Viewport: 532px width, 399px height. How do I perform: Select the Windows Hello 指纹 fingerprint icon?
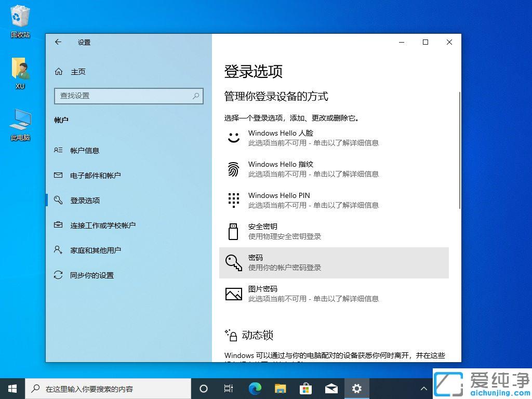click(x=233, y=168)
